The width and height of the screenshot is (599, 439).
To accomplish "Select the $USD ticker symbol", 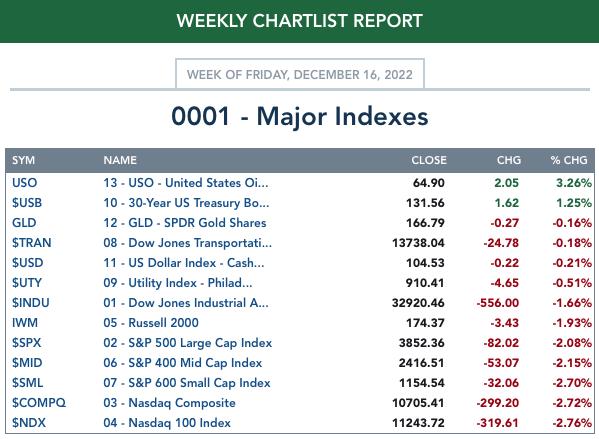I will point(28,262).
